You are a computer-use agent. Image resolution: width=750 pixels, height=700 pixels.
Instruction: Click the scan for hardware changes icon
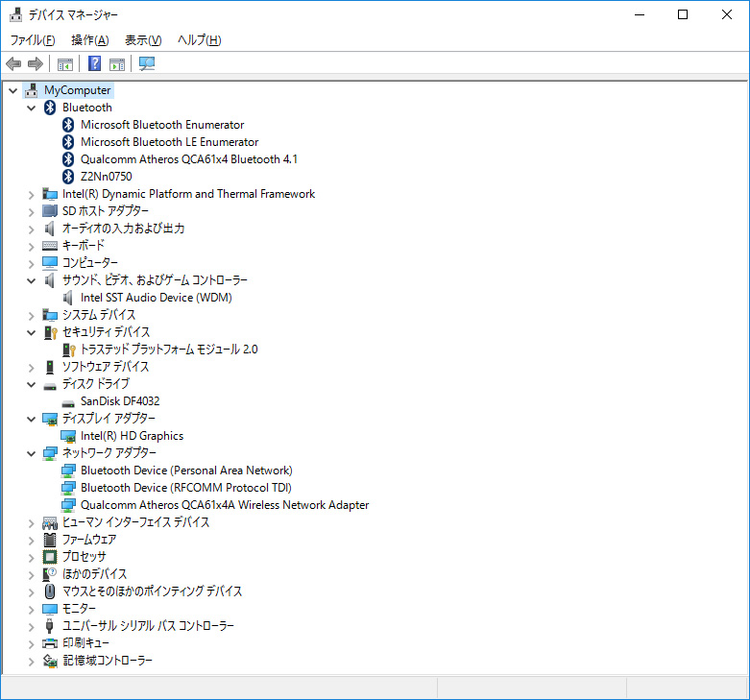[147, 64]
